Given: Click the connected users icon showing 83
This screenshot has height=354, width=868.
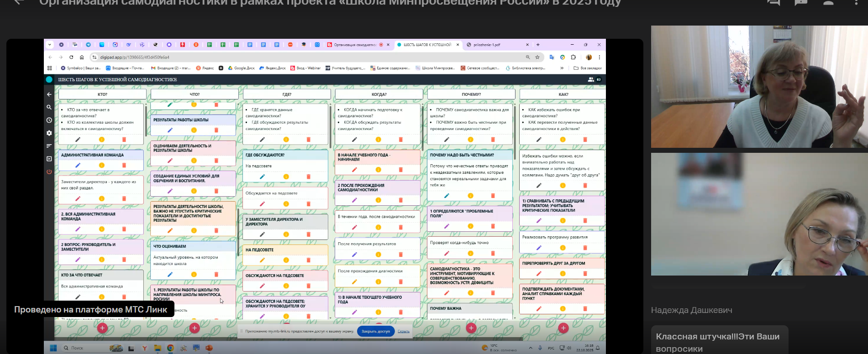Looking at the screenshot, I should click(x=594, y=79).
